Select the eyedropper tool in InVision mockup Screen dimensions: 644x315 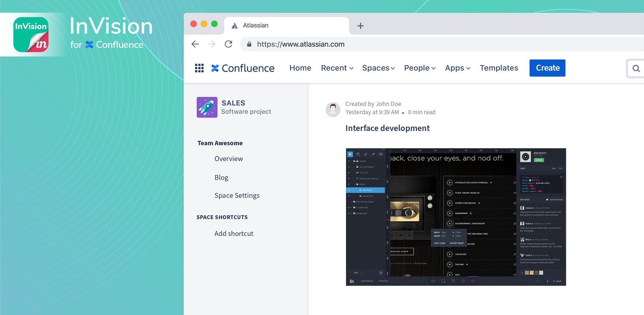click(373, 154)
